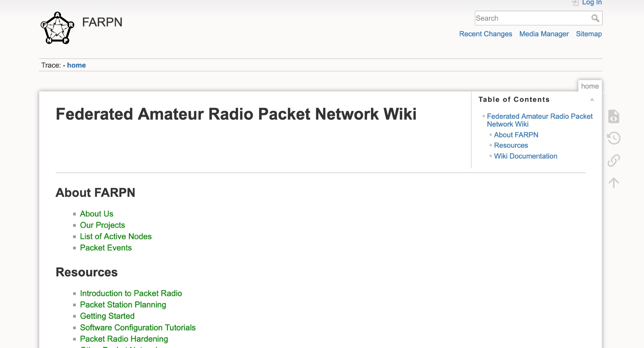The height and width of the screenshot is (348, 644).
Task: Open the Sitemap page
Action: (589, 34)
